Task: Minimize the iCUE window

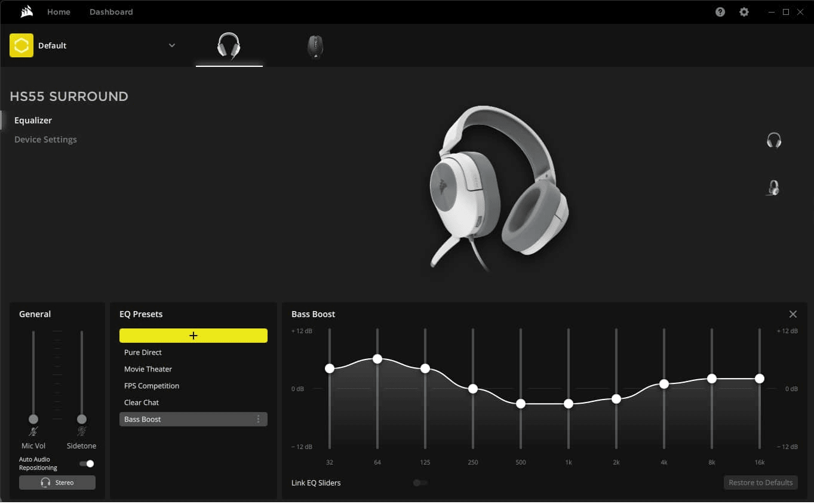Action: [772, 12]
